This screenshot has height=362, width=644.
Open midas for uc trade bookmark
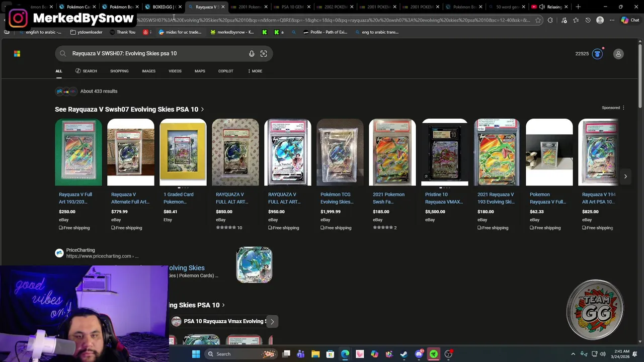click(180, 32)
